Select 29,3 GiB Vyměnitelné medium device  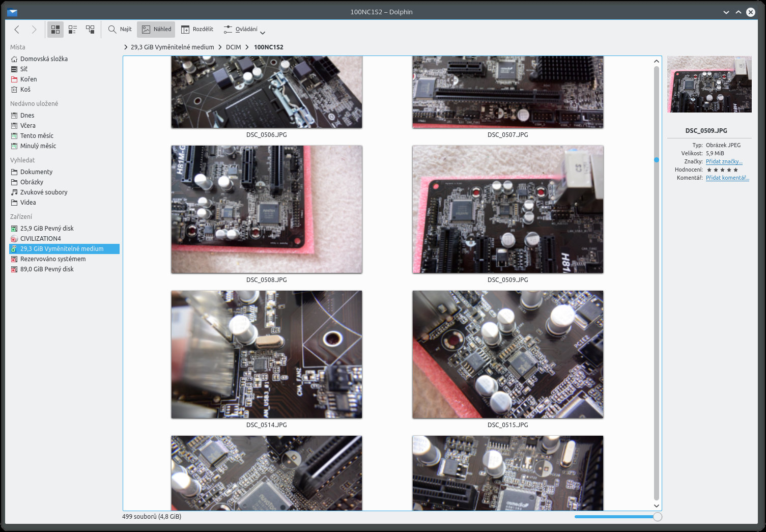(x=64, y=249)
